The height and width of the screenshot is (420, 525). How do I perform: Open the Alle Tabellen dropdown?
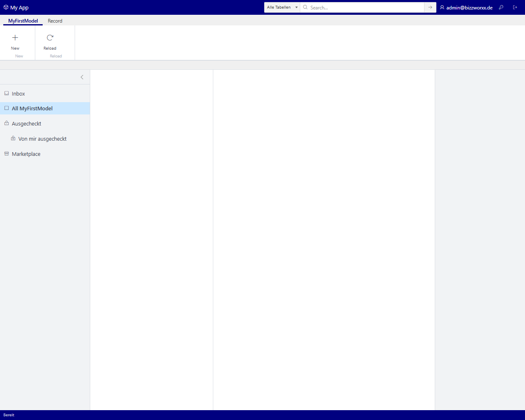pyautogui.click(x=282, y=7)
